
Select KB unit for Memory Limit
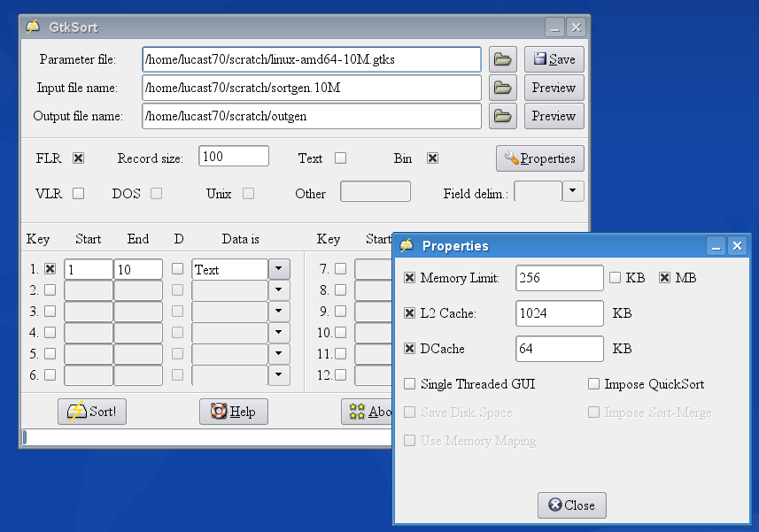pyautogui.click(x=616, y=278)
